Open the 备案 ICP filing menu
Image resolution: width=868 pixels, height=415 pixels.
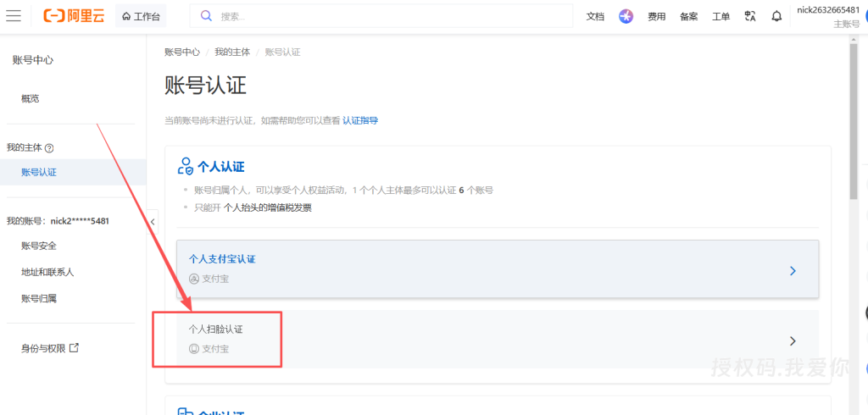tap(688, 17)
